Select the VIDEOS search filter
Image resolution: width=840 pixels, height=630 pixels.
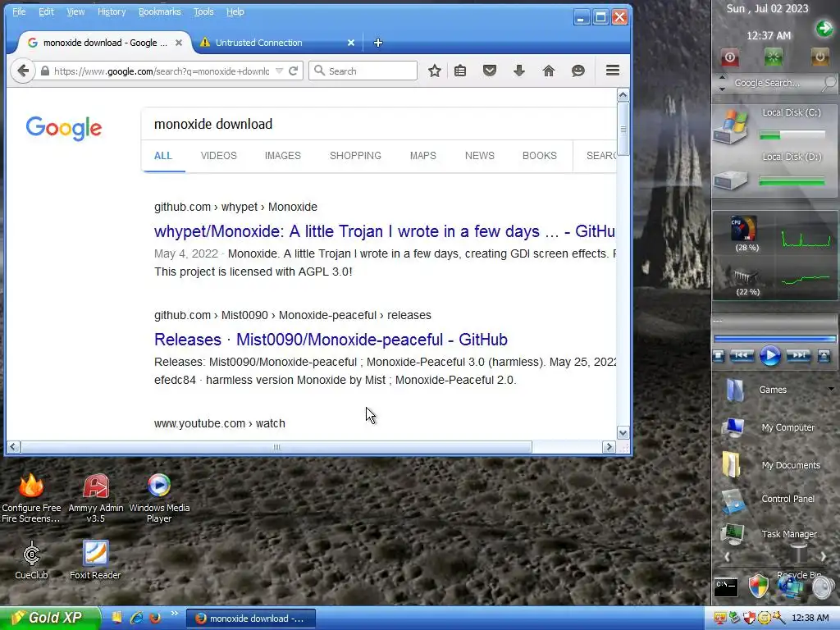click(x=218, y=155)
